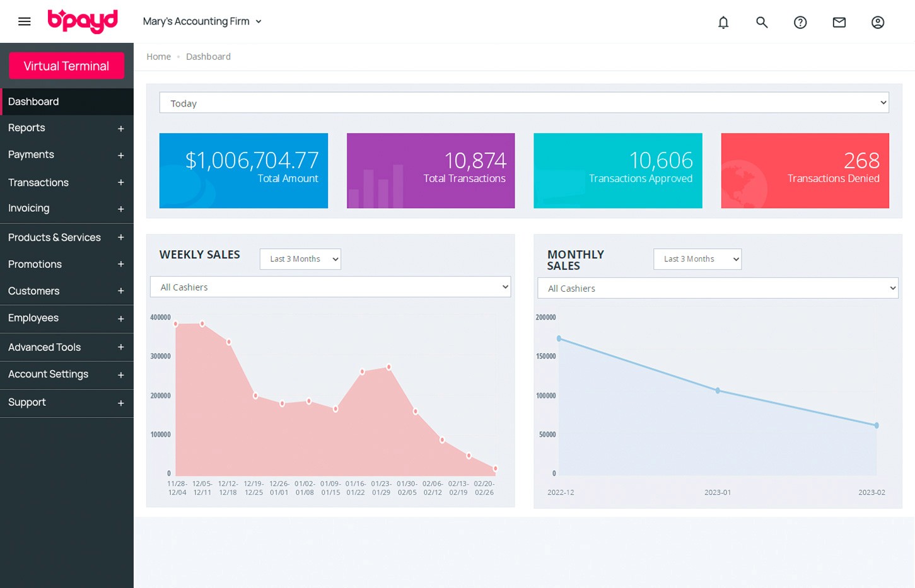
Task: Click the search magnifier icon
Action: point(762,23)
